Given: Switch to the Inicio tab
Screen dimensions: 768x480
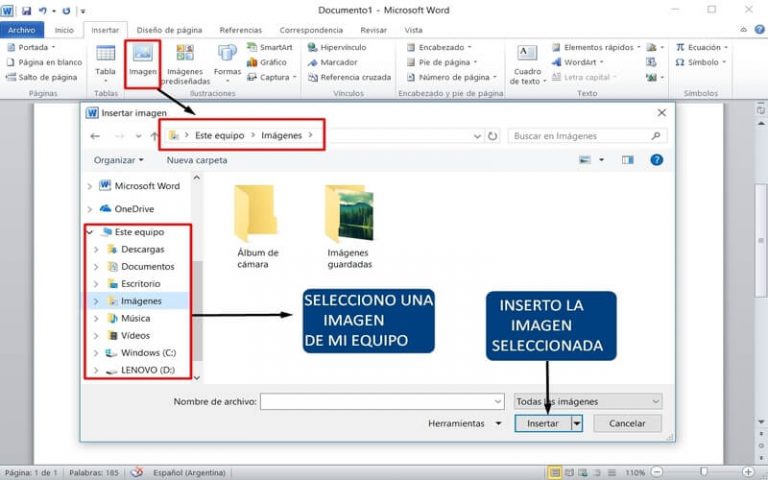Looking at the screenshot, I should pyautogui.click(x=64, y=30).
